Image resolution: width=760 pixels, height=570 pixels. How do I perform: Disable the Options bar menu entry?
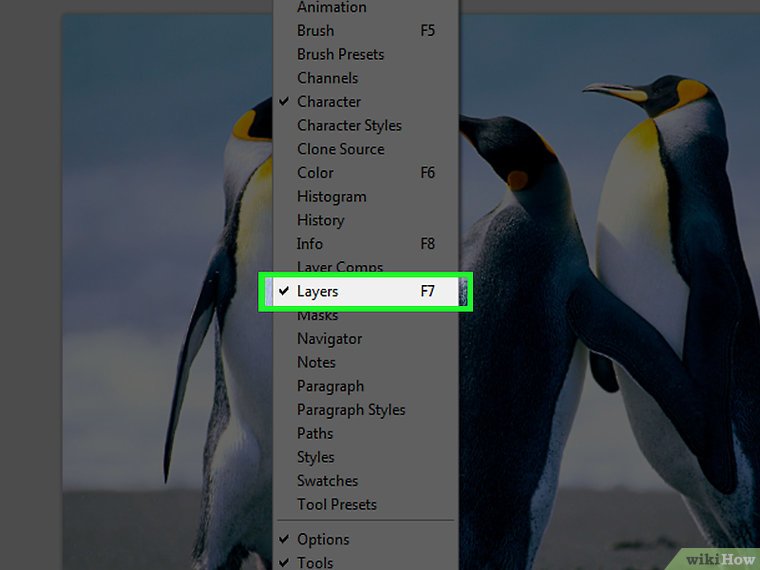pyautogui.click(x=323, y=540)
